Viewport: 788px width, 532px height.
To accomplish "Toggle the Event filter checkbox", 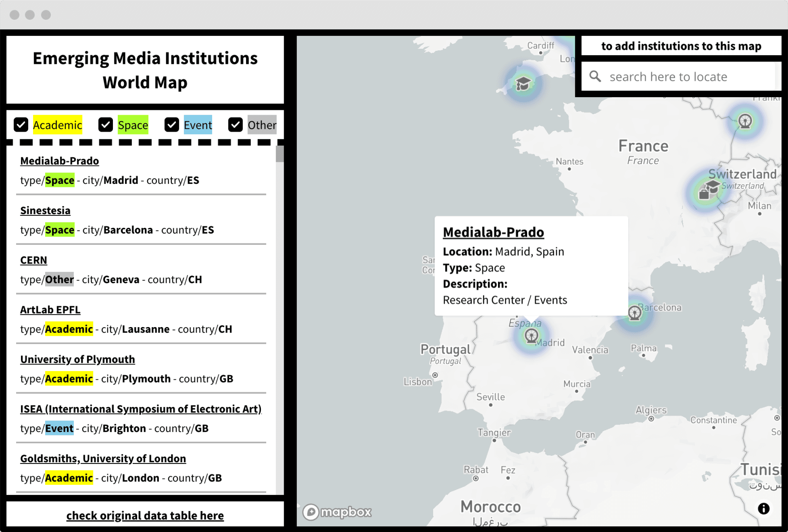I will pos(172,125).
